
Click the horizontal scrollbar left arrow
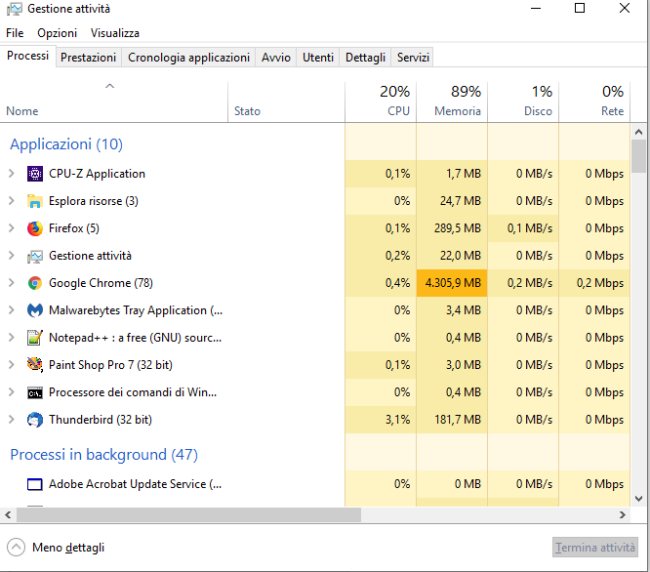click(8, 515)
